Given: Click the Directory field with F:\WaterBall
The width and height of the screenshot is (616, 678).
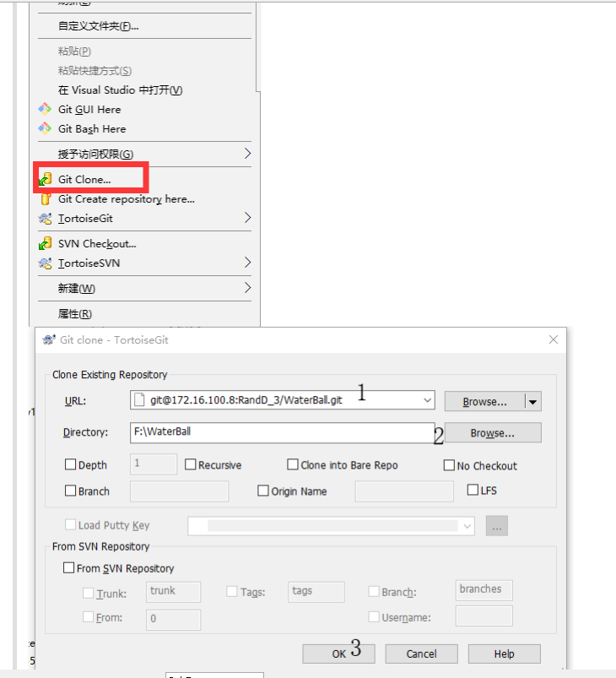Looking at the screenshot, I should [282, 432].
